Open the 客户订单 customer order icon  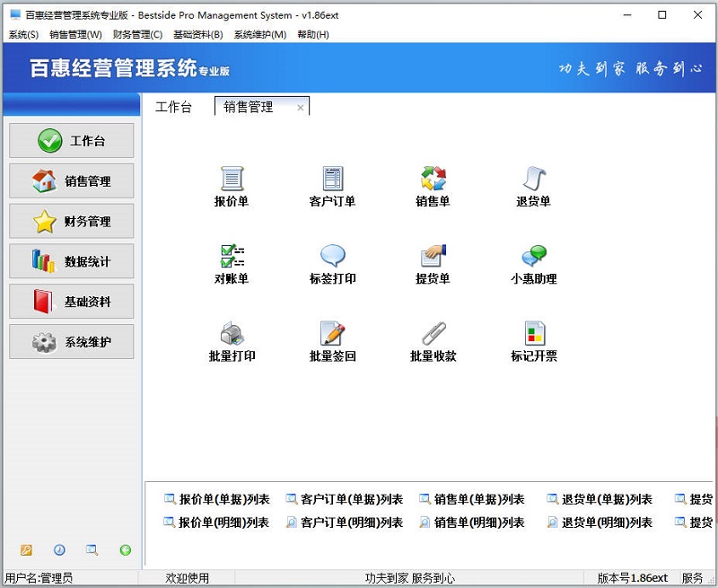coord(331,178)
